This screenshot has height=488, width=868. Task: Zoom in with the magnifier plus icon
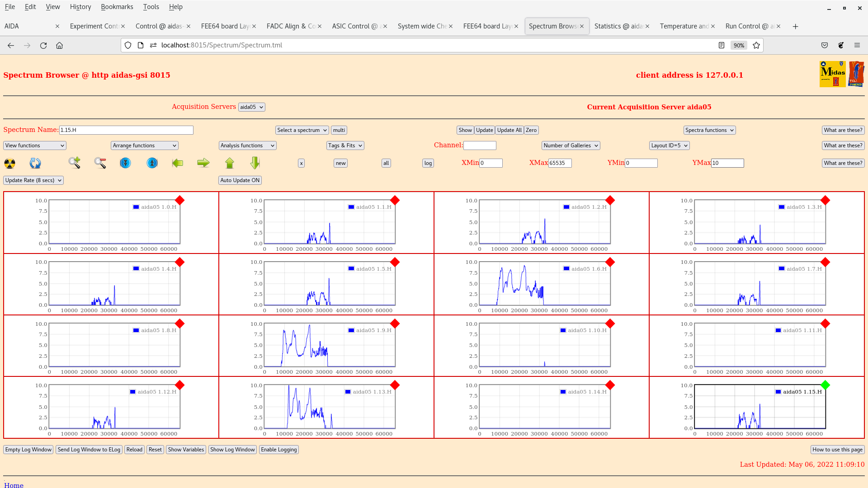point(75,163)
